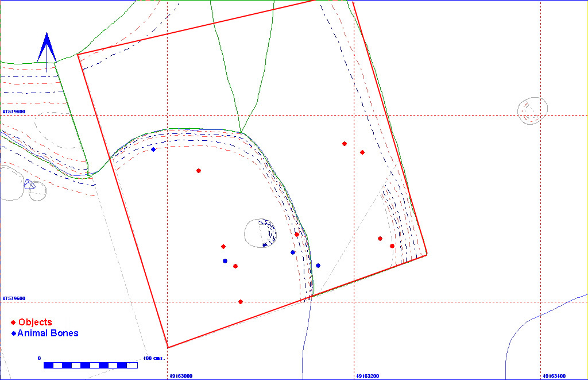The width and height of the screenshot is (588, 380).
Task: Click the 49163200 easting coordinate label
Action: (367, 376)
